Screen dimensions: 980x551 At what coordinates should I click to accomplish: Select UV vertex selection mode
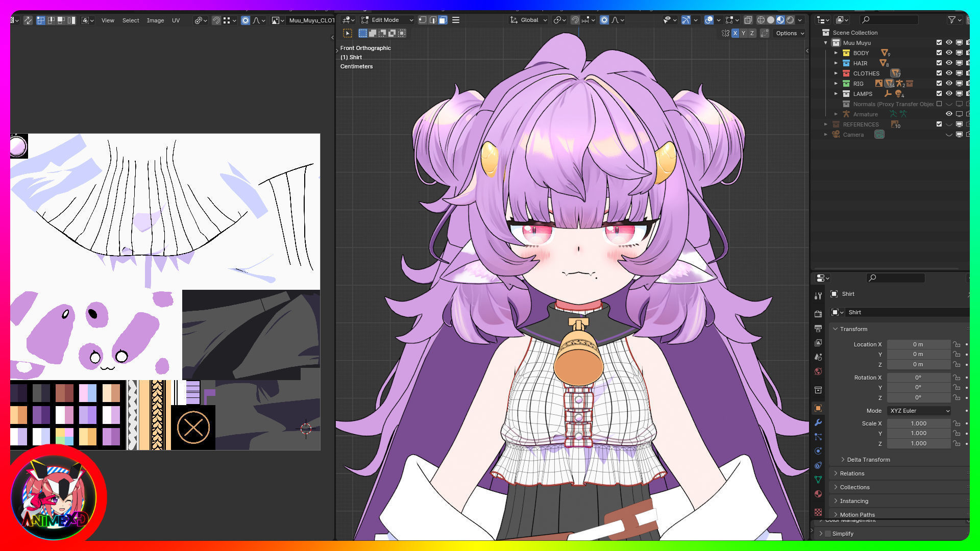click(41, 20)
